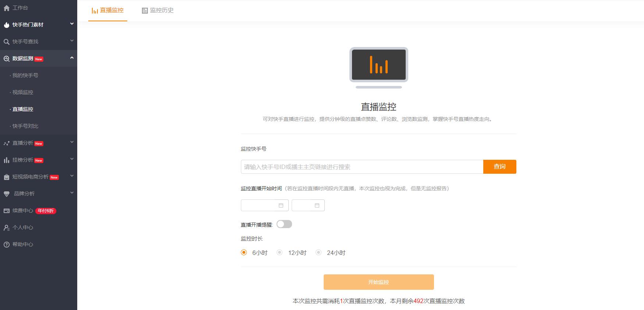Switch to the 直播监控 tab
The height and width of the screenshot is (310, 644).
pos(108,11)
